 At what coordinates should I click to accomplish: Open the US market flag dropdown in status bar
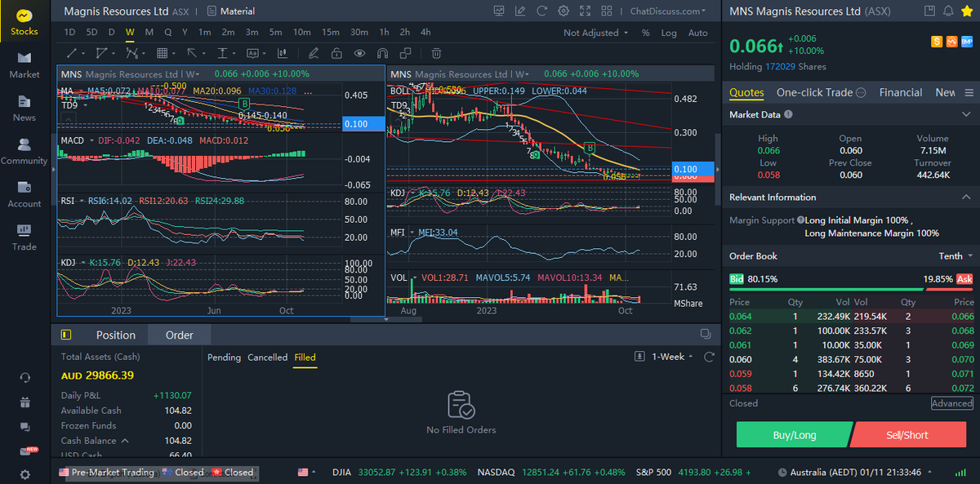point(307,472)
